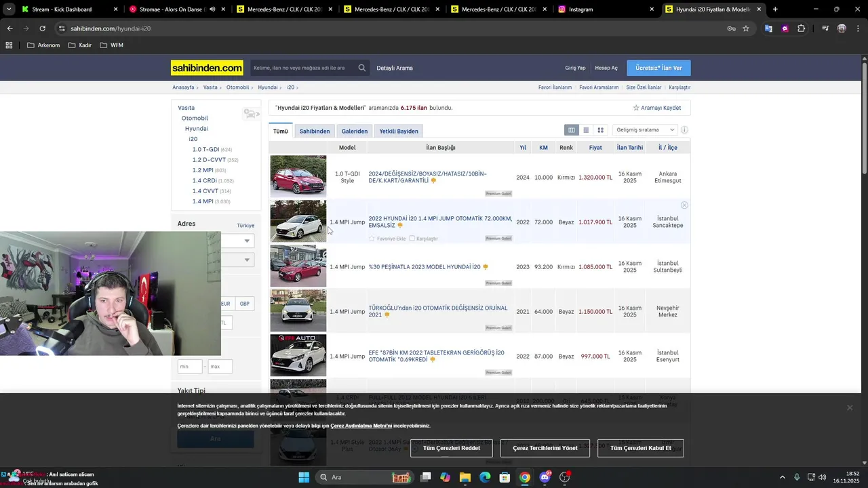The image size is (868, 488).
Task: Open the first Adres dropdown
Action: (237, 241)
